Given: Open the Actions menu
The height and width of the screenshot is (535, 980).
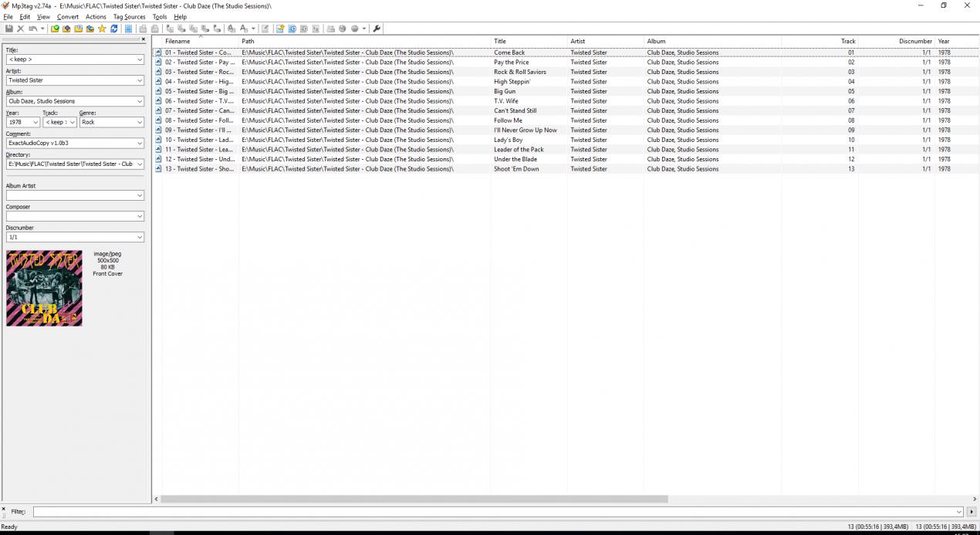Looking at the screenshot, I should pos(96,16).
